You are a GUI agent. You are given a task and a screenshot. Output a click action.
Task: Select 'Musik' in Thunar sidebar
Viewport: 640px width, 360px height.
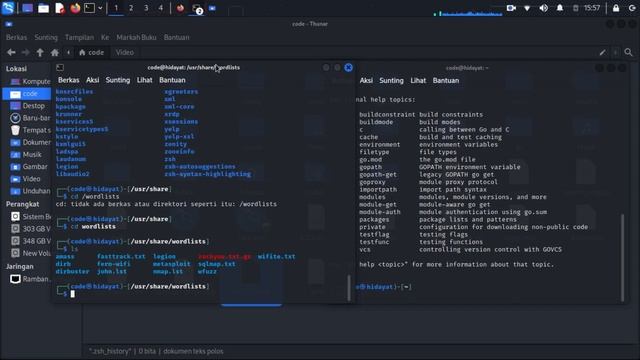coord(27,154)
